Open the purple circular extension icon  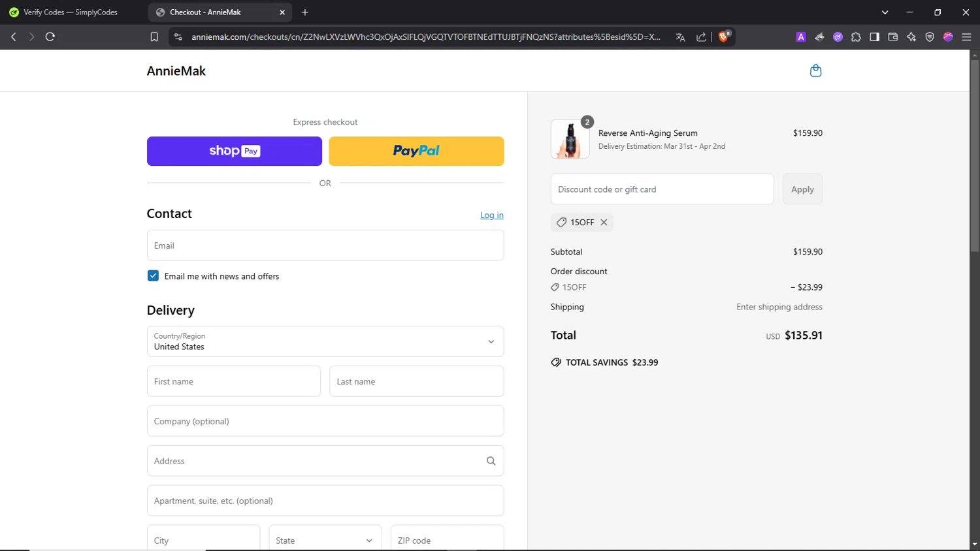coord(838,37)
